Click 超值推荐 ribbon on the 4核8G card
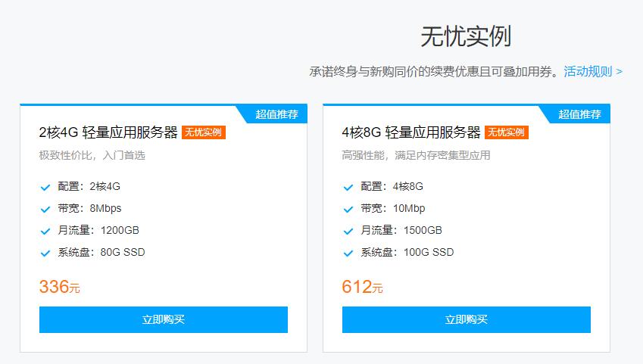Image resolution: width=643 pixels, height=364 pixels. pyautogui.click(x=579, y=114)
